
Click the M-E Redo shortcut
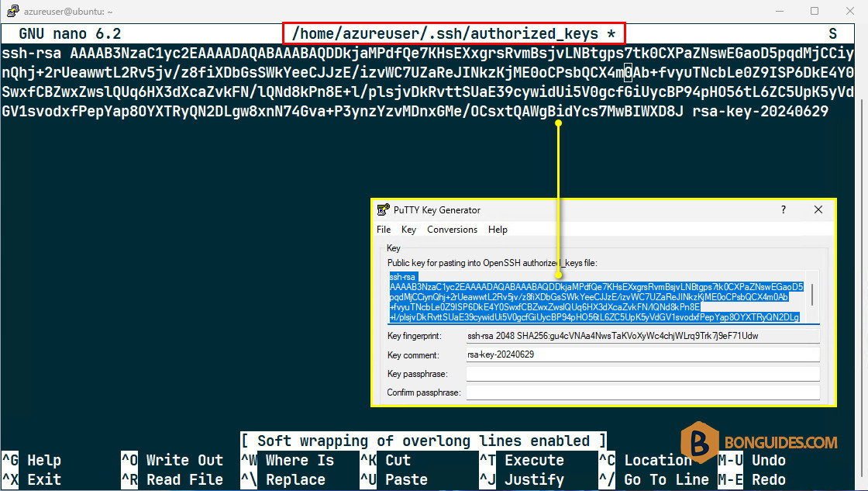[752, 479]
